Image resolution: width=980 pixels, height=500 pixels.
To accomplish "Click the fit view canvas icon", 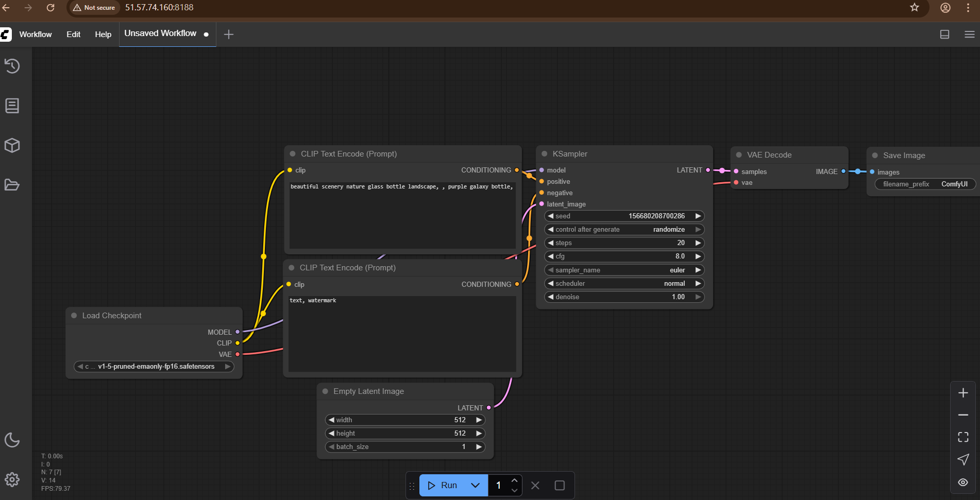I will (963, 437).
